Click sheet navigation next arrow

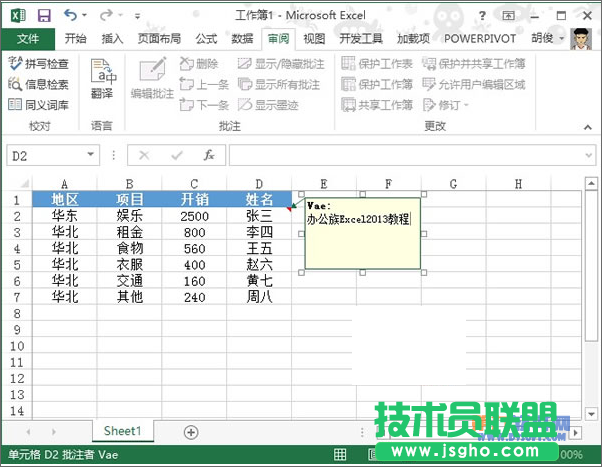(x=53, y=432)
